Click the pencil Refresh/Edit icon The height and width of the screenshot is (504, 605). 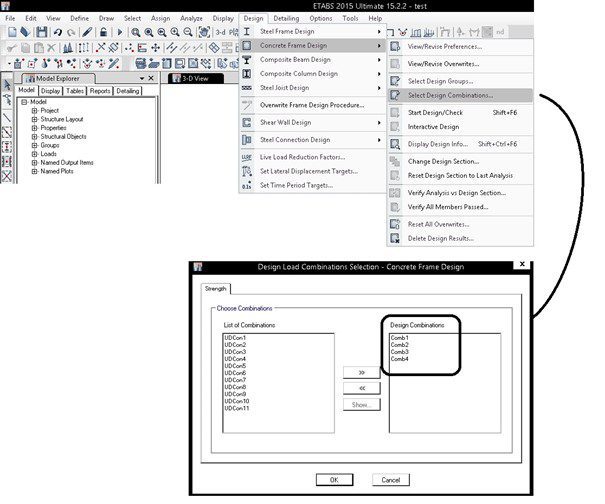[x=87, y=32]
